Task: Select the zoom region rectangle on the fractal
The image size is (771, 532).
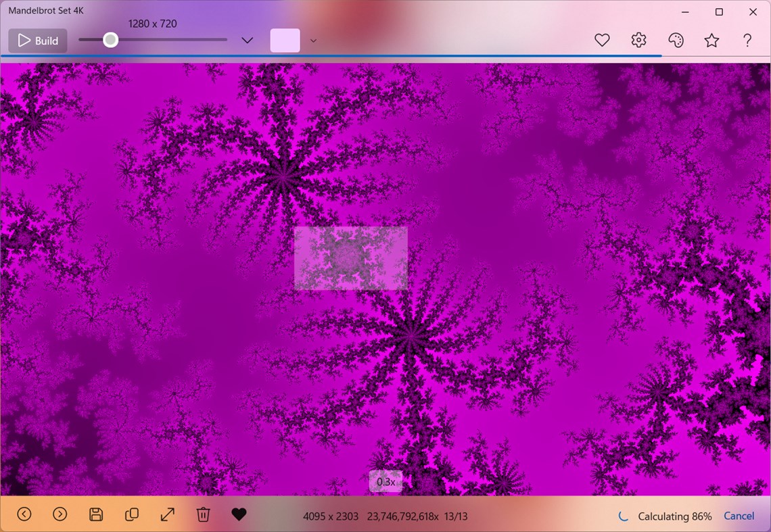Action: (x=351, y=257)
